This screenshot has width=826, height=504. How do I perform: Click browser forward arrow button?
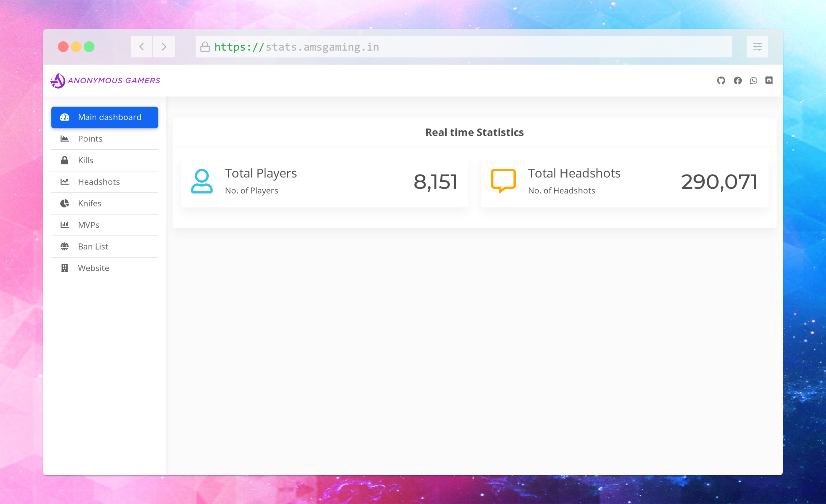pos(164,47)
